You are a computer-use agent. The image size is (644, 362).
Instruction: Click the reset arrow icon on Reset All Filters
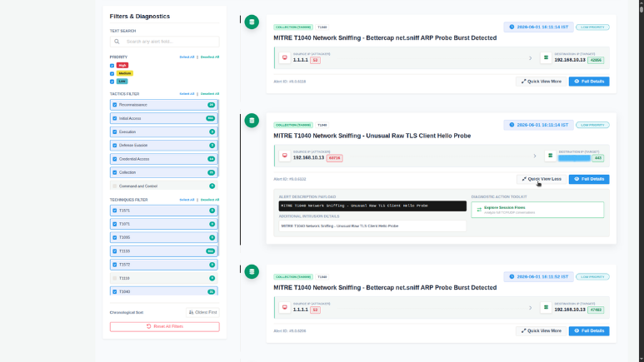pyautogui.click(x=148, y=326)
